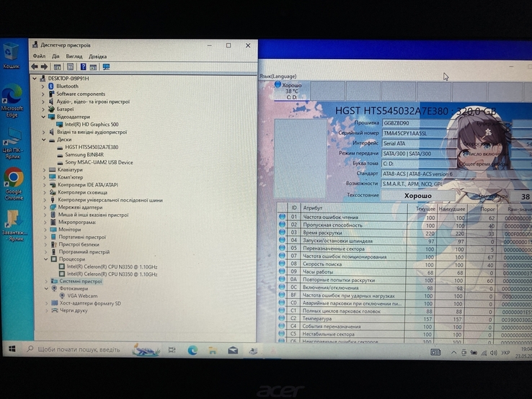Click the taskbar search box

coord(79,349)
